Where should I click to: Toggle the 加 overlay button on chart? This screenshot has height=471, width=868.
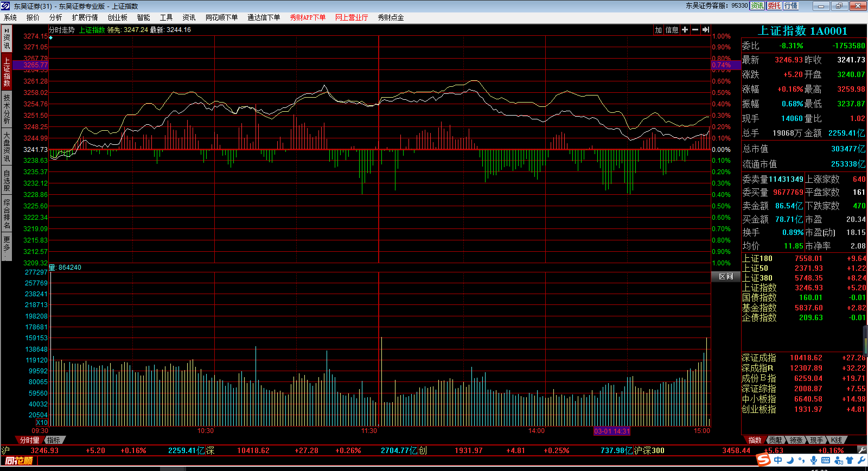[x=659, y=30]
